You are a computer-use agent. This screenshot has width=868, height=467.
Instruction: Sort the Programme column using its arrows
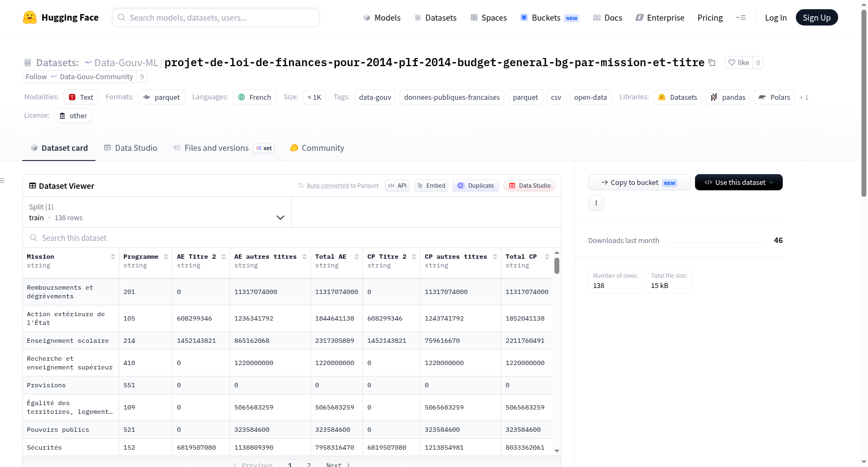tap(166, 257)
